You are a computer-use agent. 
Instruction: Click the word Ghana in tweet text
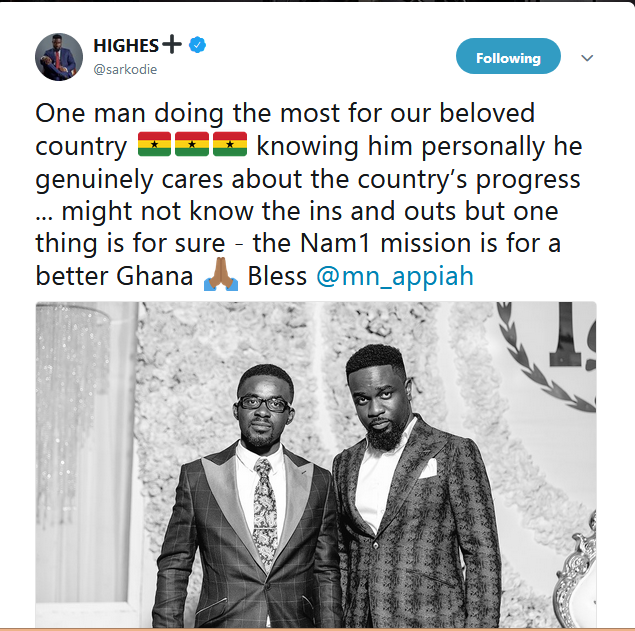tap(155, 277)
